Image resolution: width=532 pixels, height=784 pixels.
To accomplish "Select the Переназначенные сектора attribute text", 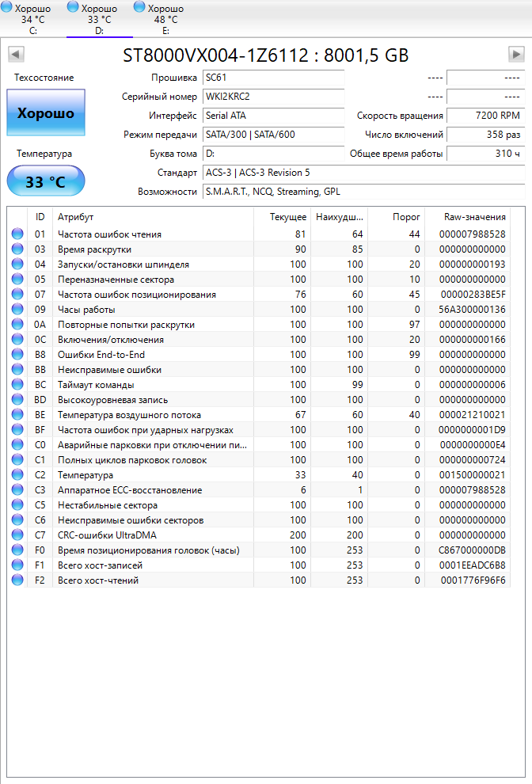I will pos(116,279).
